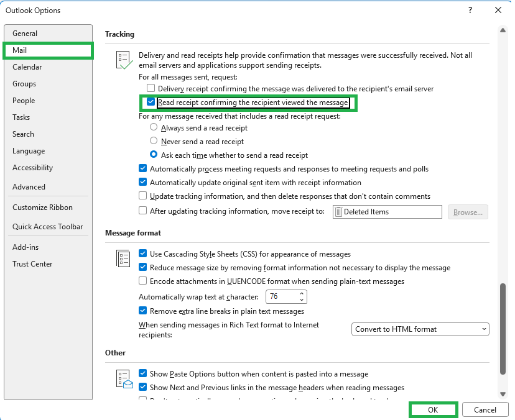The width and height of the screenshot is (515, 420).
Task: Open Accessibility options category
Action: (x=49, y=168)
